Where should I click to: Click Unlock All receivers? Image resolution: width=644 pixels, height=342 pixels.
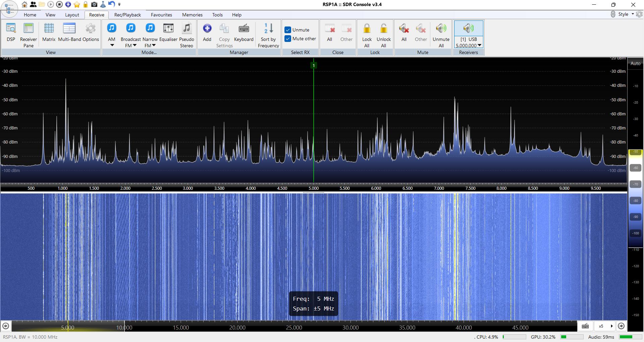coord(384,35)
